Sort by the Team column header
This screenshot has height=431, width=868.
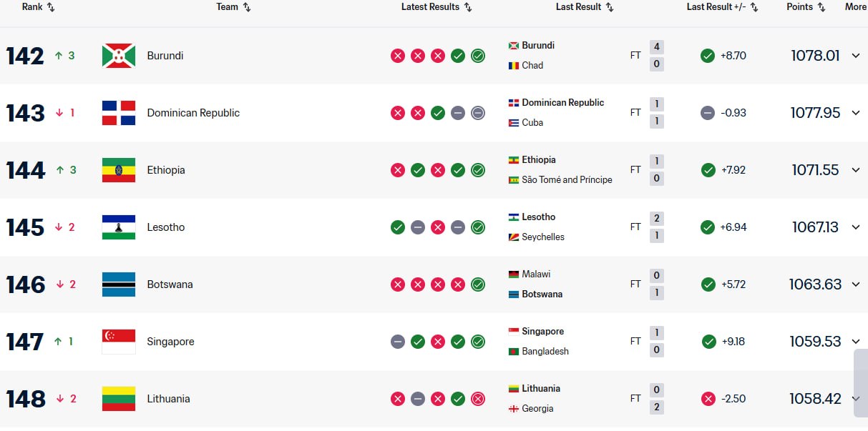[x=233, y=7]
